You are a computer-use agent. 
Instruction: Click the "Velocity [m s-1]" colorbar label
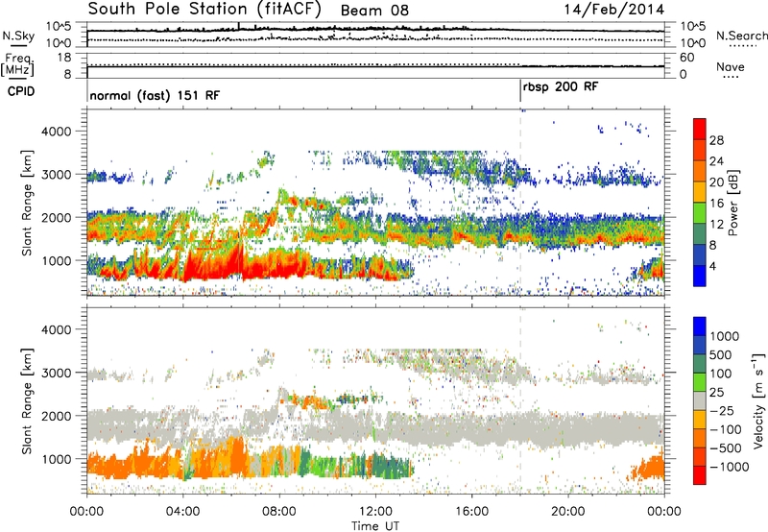[x=758, y=400]
